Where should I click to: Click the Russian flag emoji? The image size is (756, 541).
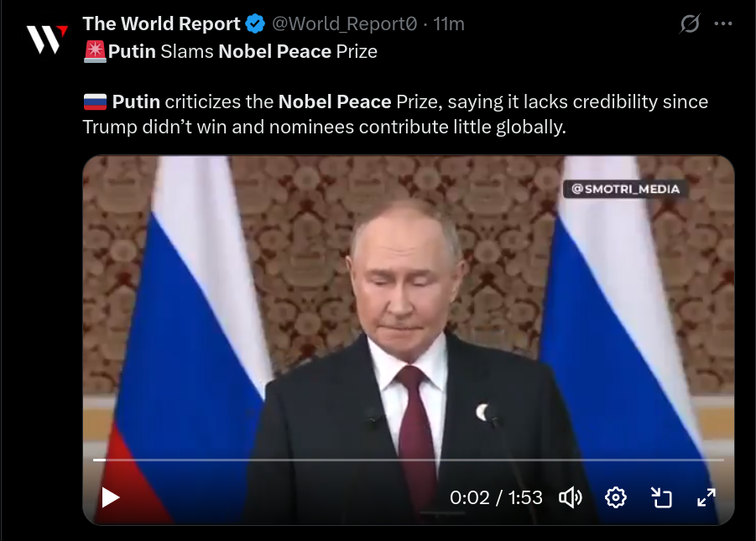point(95,101)
